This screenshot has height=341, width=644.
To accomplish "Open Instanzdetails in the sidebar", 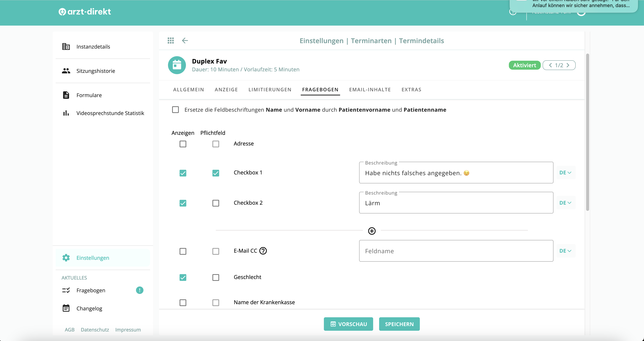I will coord(103,46).
